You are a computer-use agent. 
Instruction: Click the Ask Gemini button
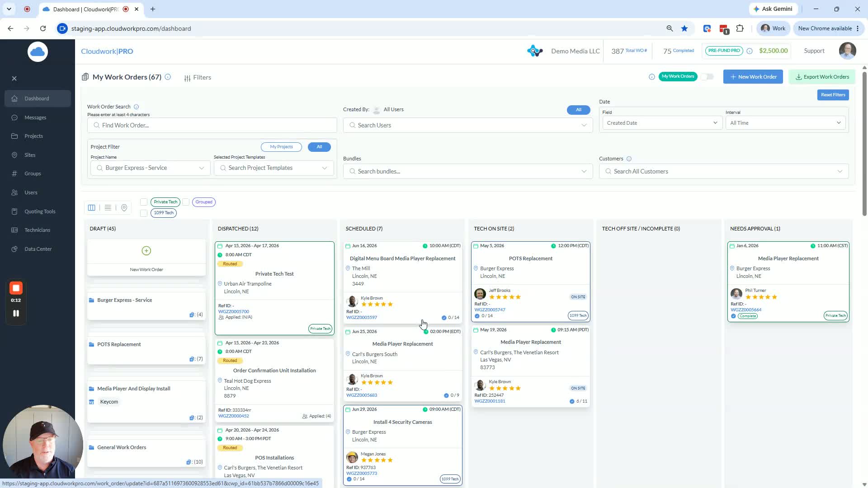773,9
